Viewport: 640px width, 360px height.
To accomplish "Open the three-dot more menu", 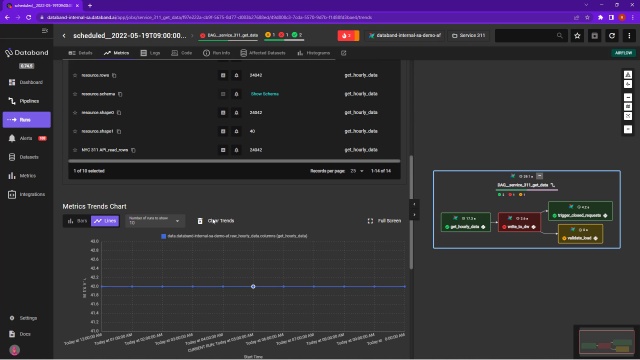I will pyautogui.click(x=629, y=36).
